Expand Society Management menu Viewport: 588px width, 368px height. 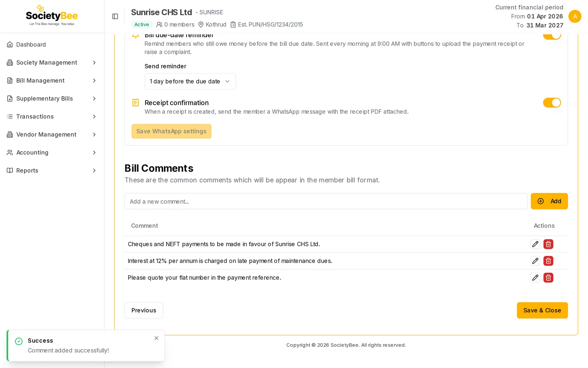[52, 63]
